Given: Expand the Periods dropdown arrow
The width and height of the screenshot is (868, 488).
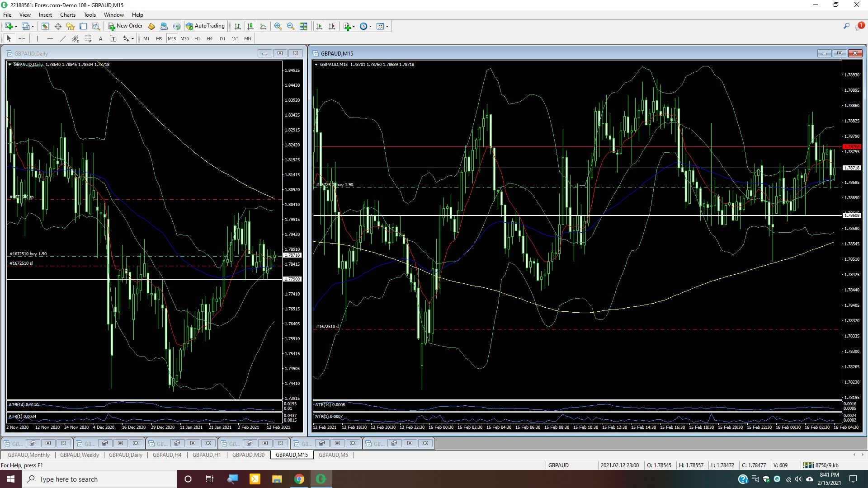Looking at the screenshot, I should [370, 26].
